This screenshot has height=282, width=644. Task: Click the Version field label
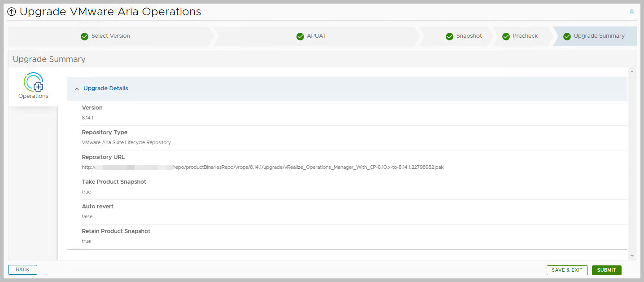92,108
